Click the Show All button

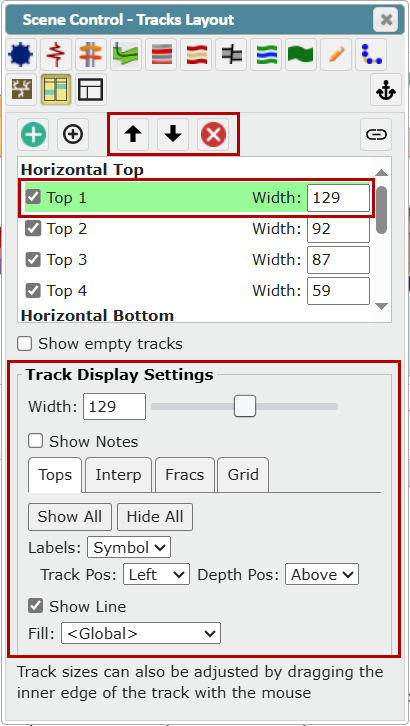click(70, 517)
